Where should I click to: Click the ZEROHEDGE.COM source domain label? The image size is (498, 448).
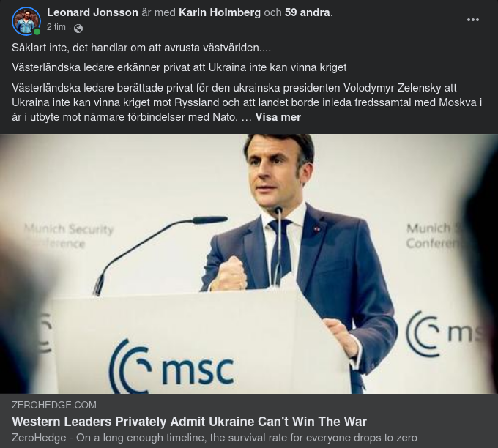pyautogui.click(x=54, y=405)
